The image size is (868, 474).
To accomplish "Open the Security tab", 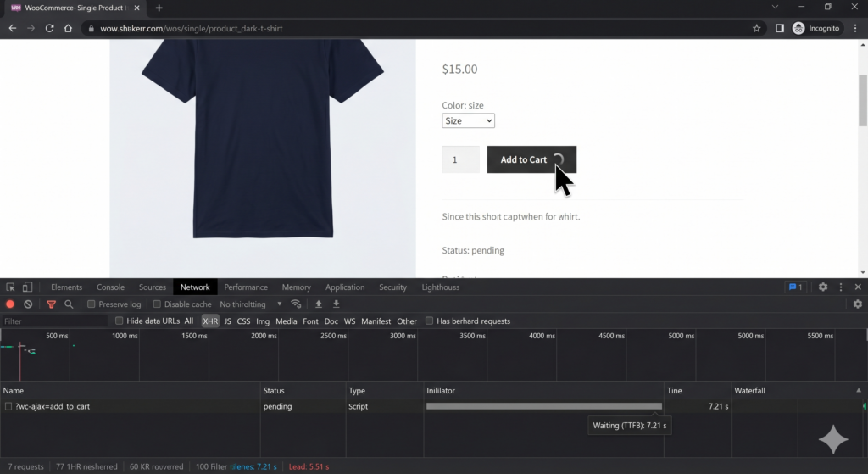I will (x=393, y=287).
